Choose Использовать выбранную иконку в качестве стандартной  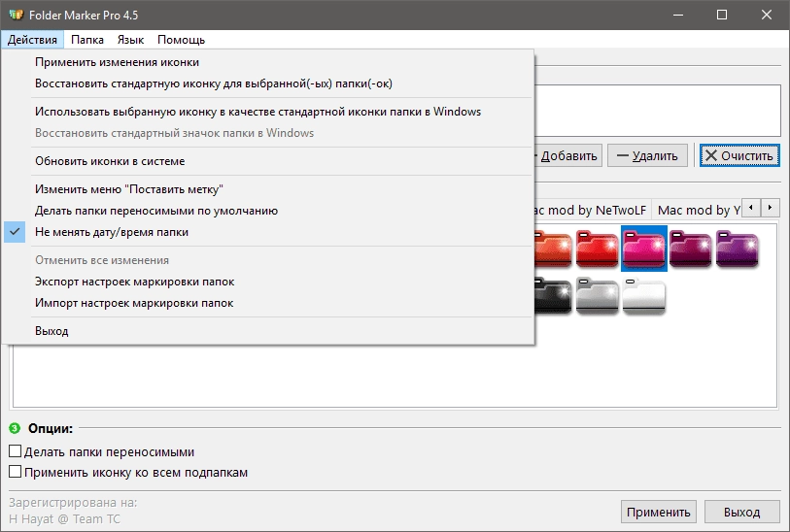(x=267, y=112)
